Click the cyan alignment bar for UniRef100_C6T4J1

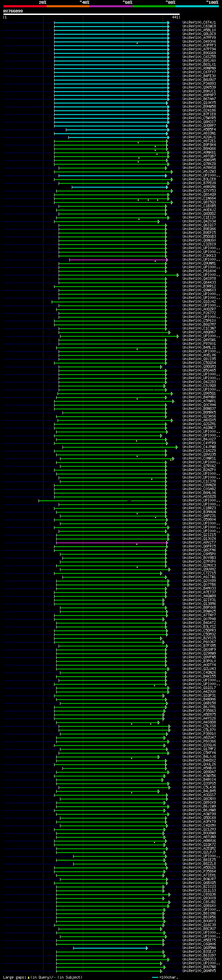tap(112, 23)
